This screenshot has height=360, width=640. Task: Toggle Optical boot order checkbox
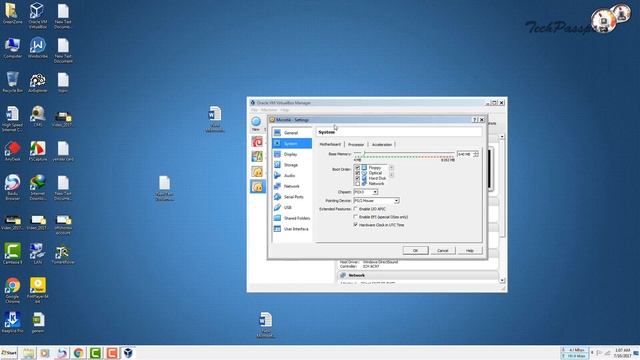click(357, 173)
